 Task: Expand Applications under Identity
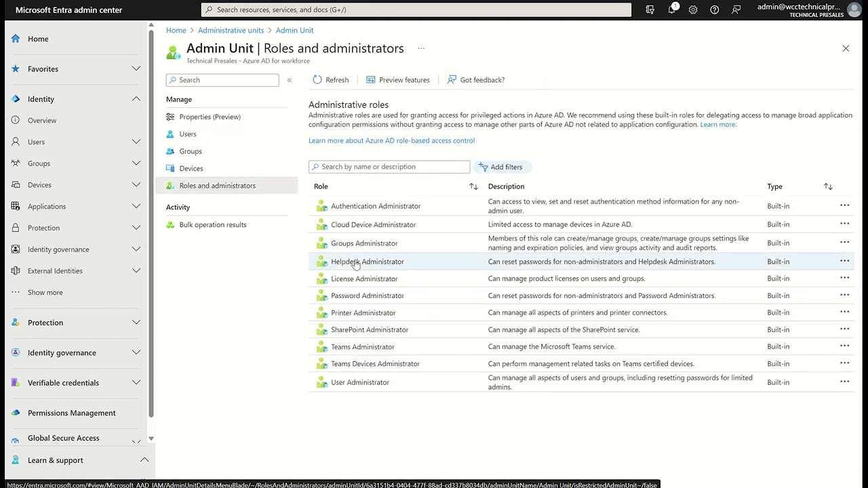(x=136, y=206)
